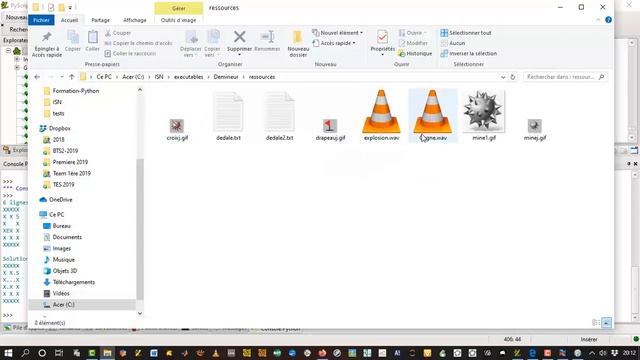The height and width of the screenshot is (360, 640).
Task: Click Acer (C:) in the address path
Action: [133, 77]
